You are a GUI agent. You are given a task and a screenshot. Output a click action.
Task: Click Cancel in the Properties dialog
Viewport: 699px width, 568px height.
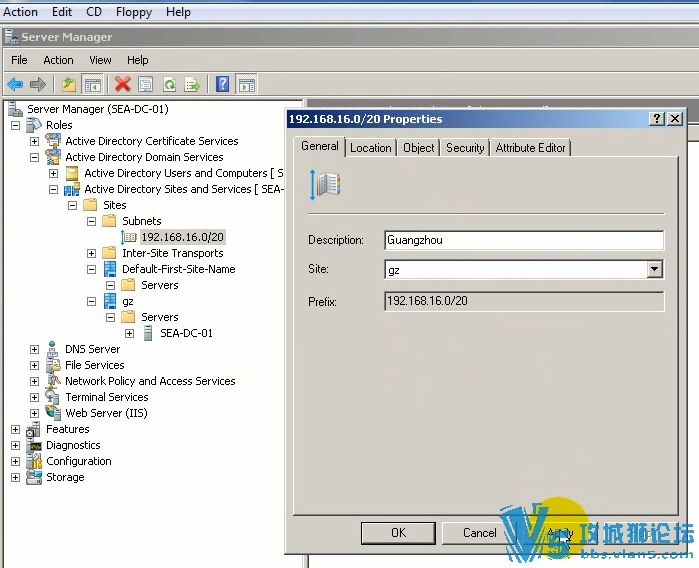[480, 533]
